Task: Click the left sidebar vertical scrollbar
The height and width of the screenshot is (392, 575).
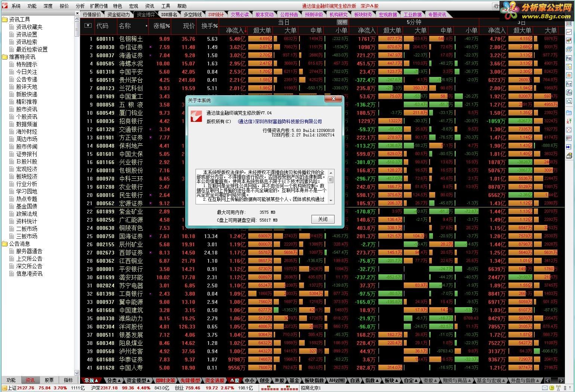Action: (77, 196)
